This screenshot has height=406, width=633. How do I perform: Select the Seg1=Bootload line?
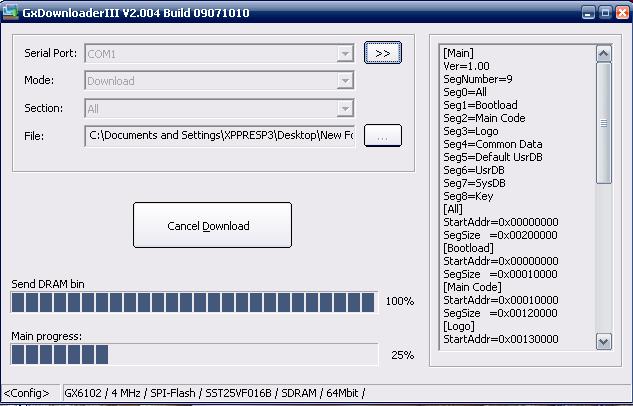480,105
